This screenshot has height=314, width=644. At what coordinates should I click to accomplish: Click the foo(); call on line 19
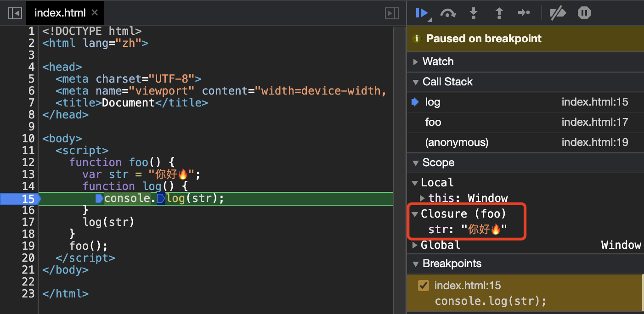click(x=89, y=246)
